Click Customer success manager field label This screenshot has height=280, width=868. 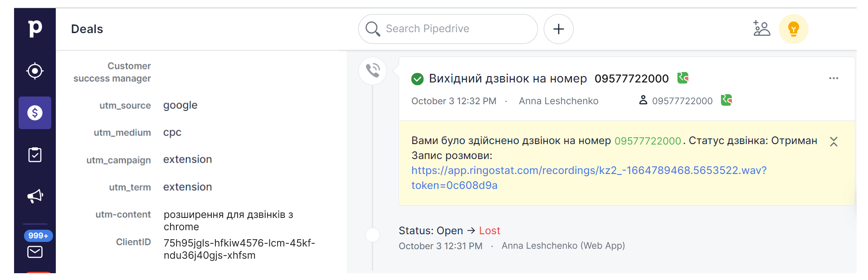[x=112, y=72]
